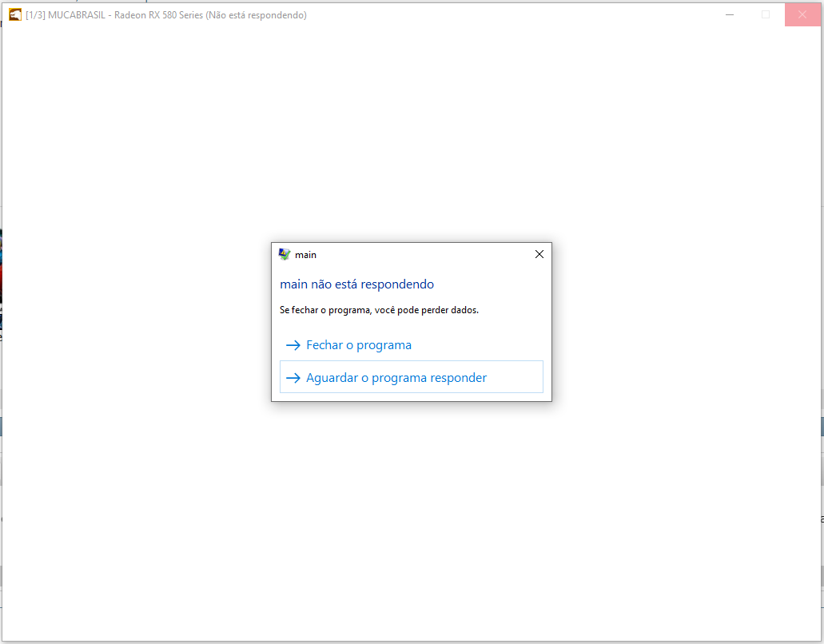Click the colorful thumbnail behind left window edge
This screenshot has width=824, height=644.
1,280
